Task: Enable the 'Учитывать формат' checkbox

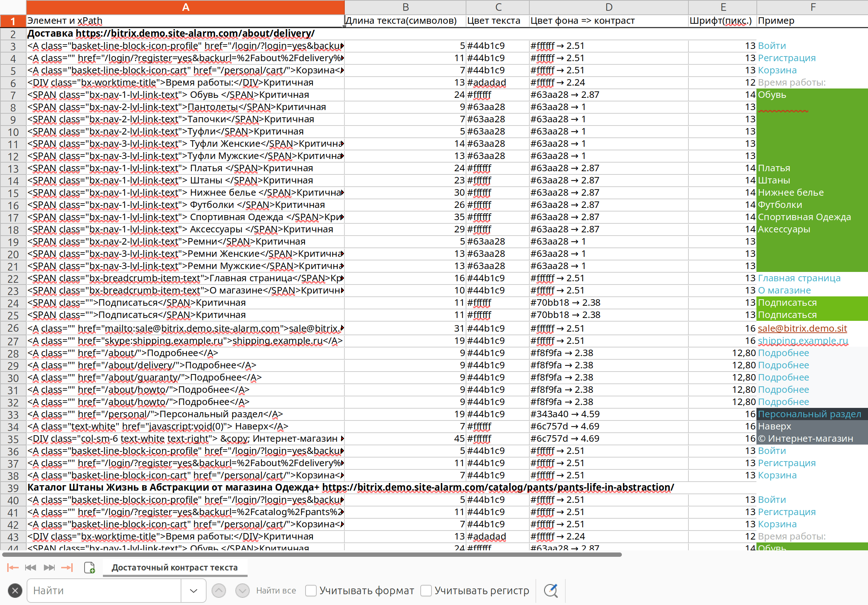Action: (311, 590)
